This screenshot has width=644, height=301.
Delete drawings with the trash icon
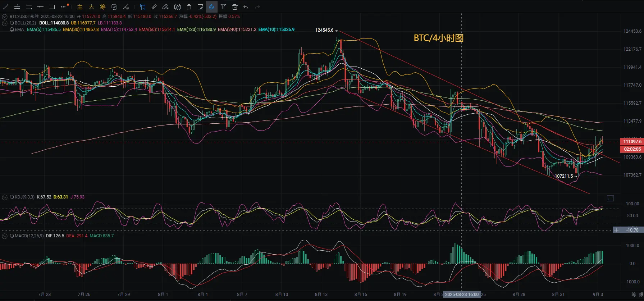(x=235, y=7)
